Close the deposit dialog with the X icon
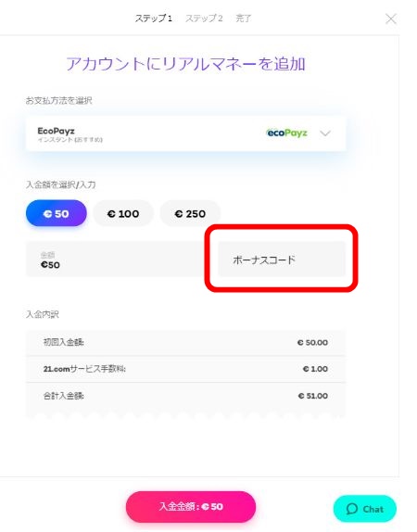417x532 pixels. (x=391, y=19)
